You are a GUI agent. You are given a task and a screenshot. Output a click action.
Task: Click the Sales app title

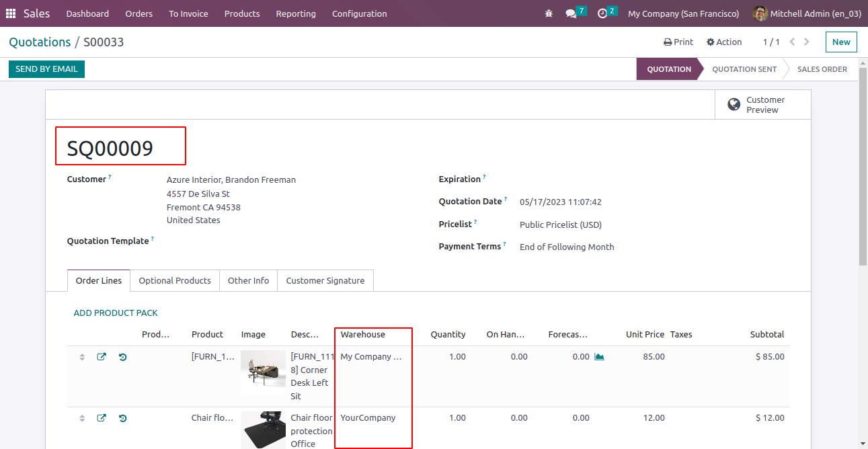coord(37,13)
